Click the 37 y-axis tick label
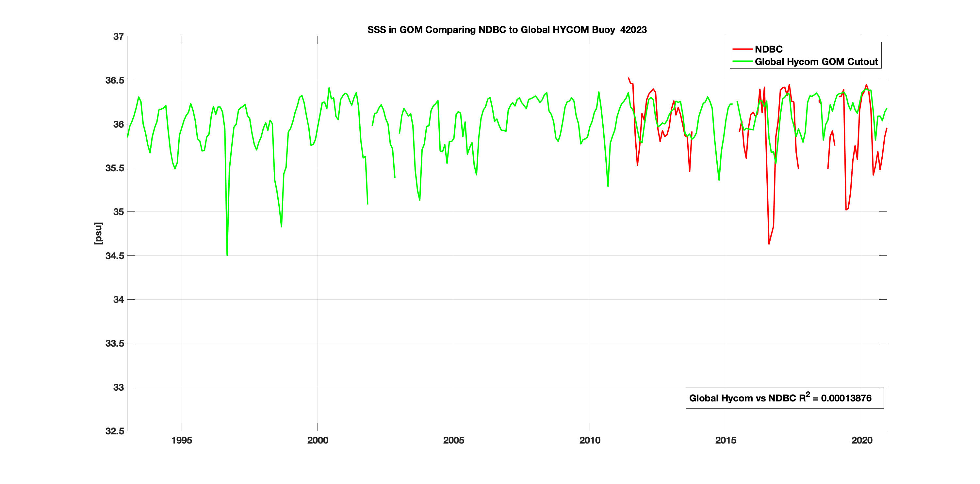Screen dimensions: 980x484 tap(118, 37)
